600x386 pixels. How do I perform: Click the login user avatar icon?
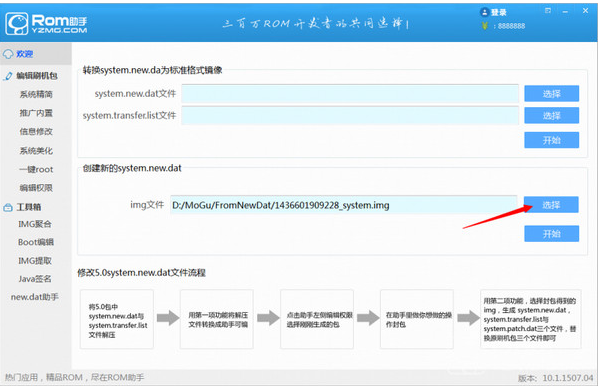pyautogui.click(x=484, y=12)
